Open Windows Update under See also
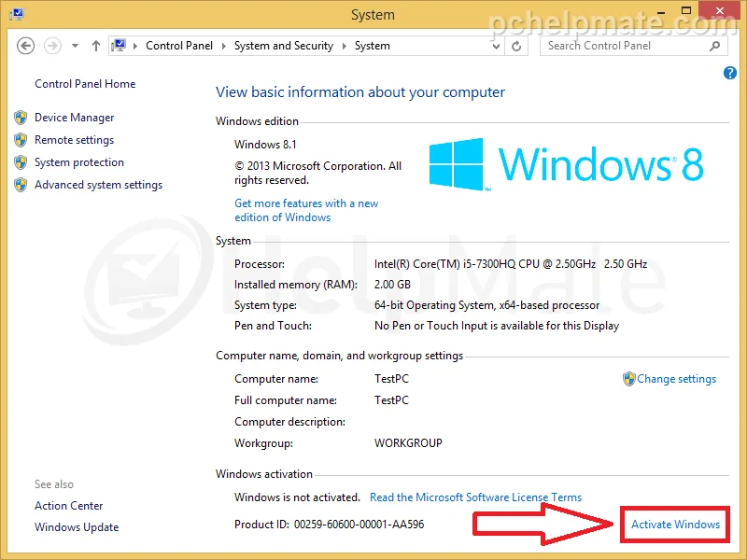The image size is (747, 560). [x=77, y=527]
